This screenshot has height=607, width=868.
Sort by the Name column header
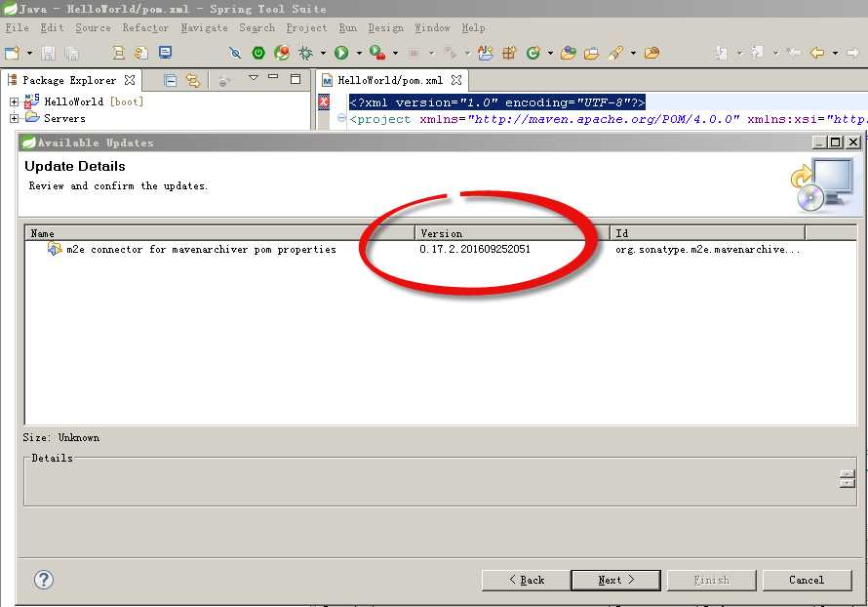point(219,233)
